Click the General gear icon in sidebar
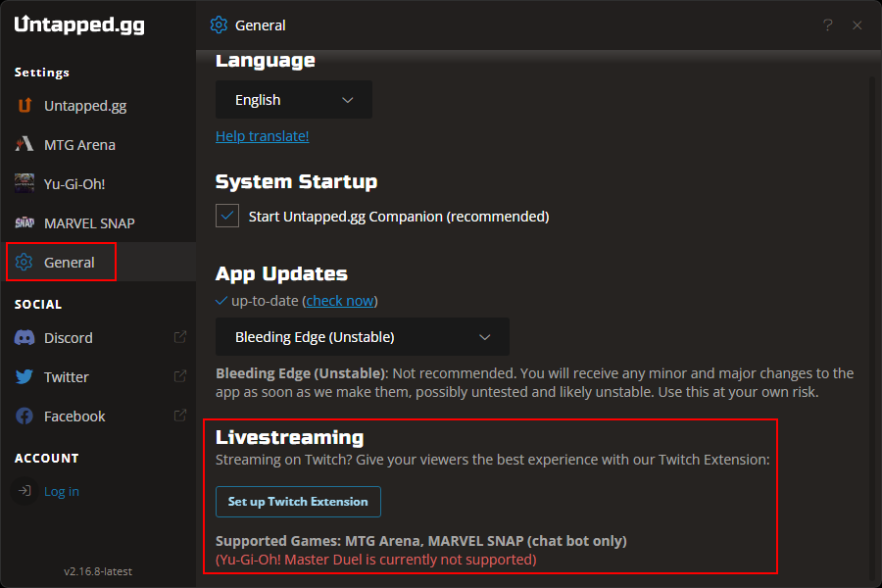882x588 pixels. point(24,263)
